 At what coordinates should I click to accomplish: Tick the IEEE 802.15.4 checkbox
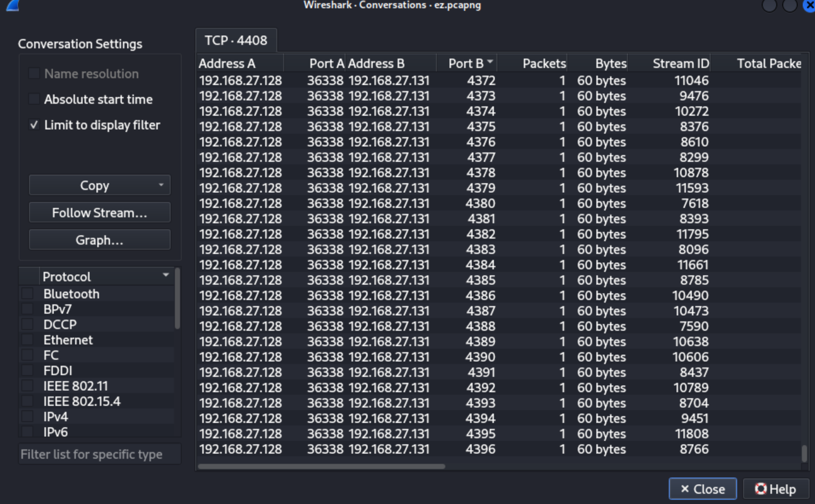pyautogui.click(x=27, y=401)
